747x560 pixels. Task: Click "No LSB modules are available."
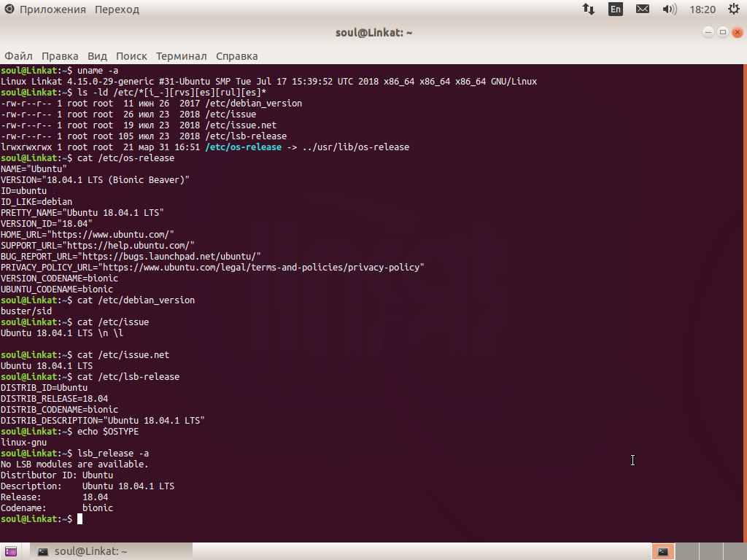[x=75, y=464]
